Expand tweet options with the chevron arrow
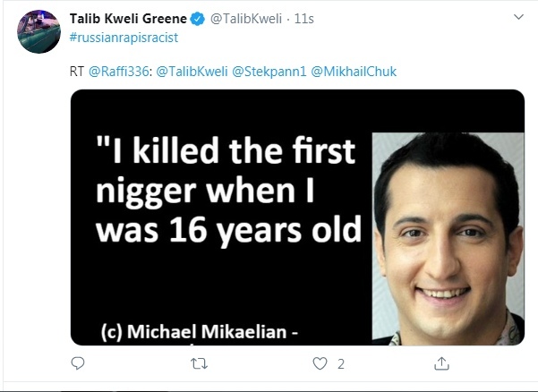This screenshot has width=538, height=392. point(518,18)
